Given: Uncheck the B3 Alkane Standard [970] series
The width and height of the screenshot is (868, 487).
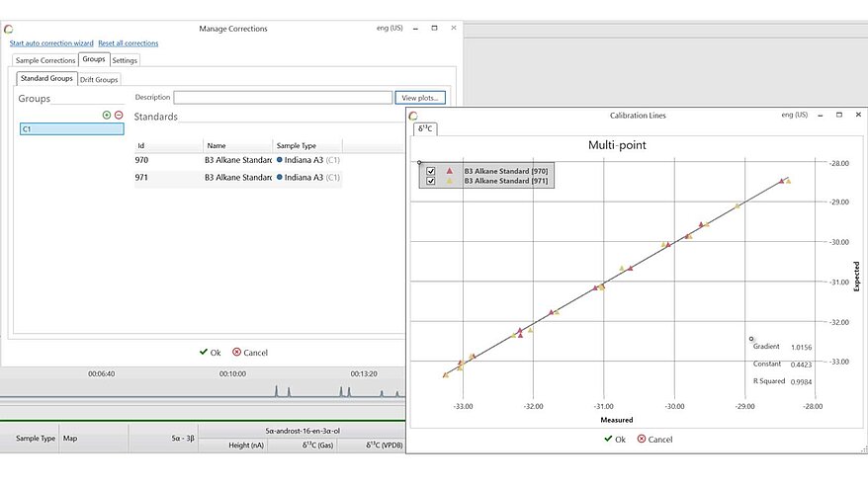Looking at the screenshot, I should pos(430,171).
